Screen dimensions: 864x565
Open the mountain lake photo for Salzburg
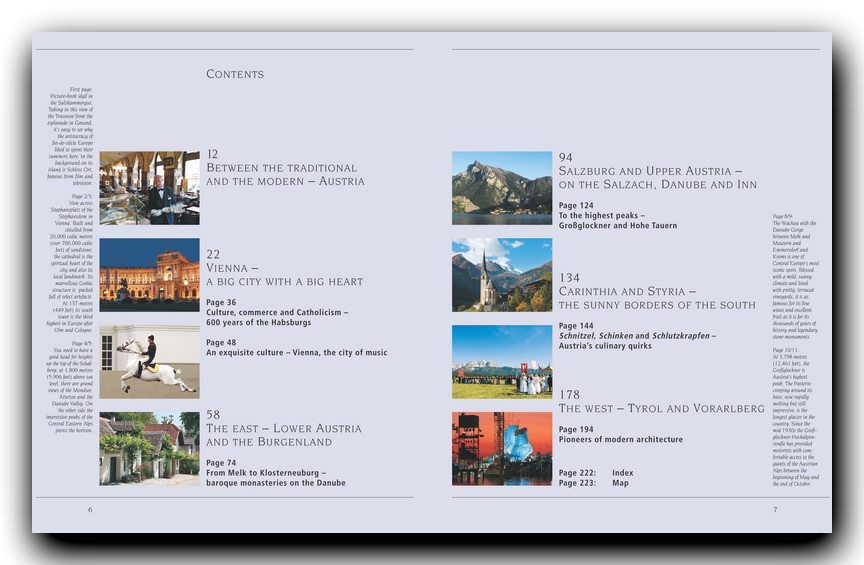point(501,188)
